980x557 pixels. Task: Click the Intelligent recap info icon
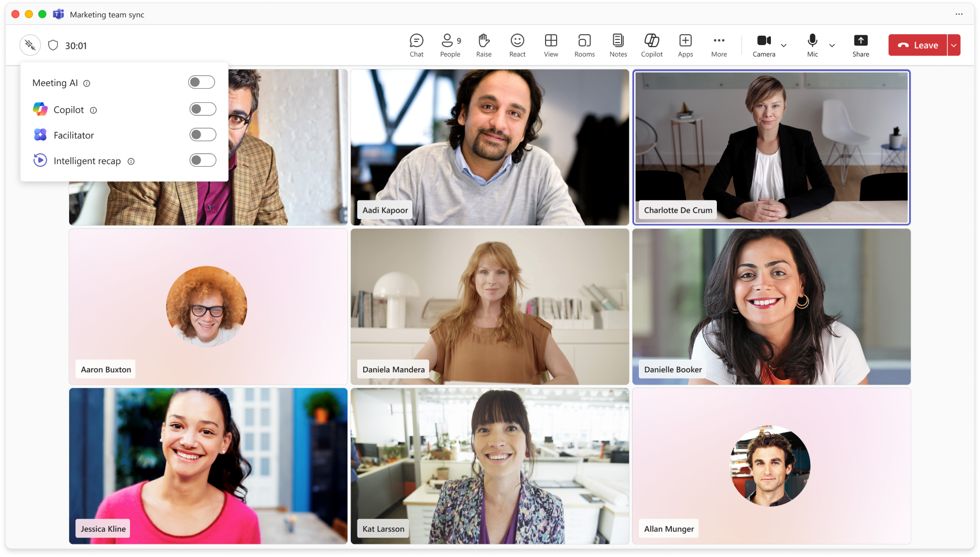[x=131, y=162]
